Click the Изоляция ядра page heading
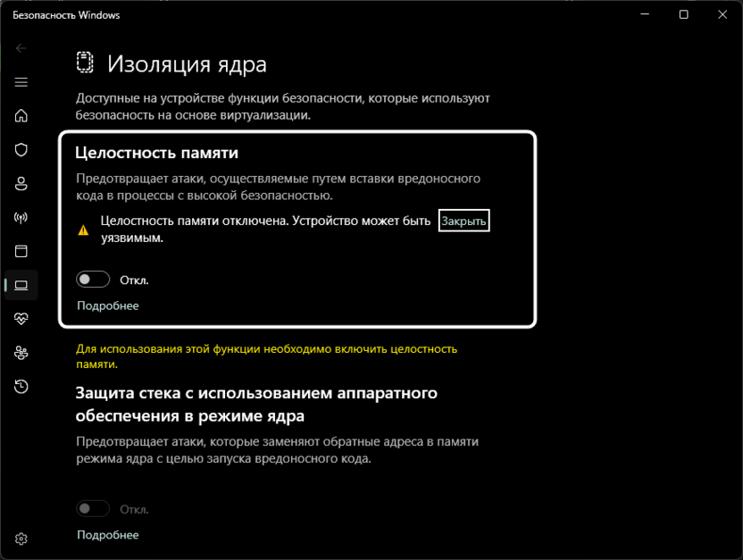This screenshot has height=560, width=743. pyautogui.click(x=187, y=64)
